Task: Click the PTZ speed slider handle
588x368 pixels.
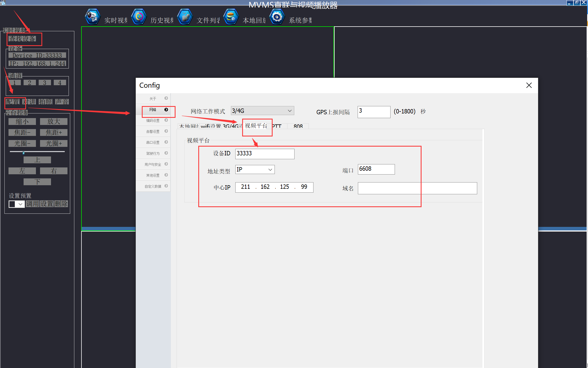Action: tap(24, 153)
